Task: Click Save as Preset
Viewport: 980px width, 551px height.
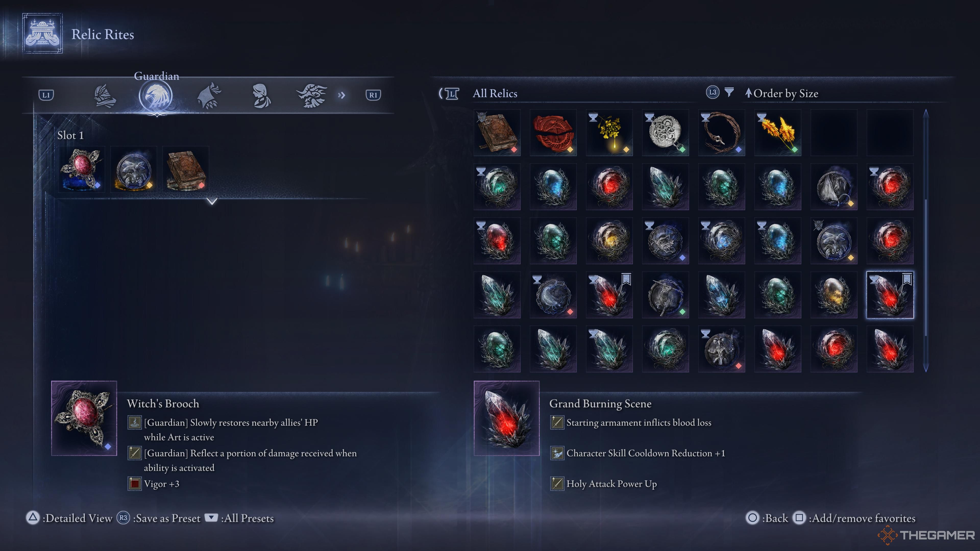Action: [158, 518]
